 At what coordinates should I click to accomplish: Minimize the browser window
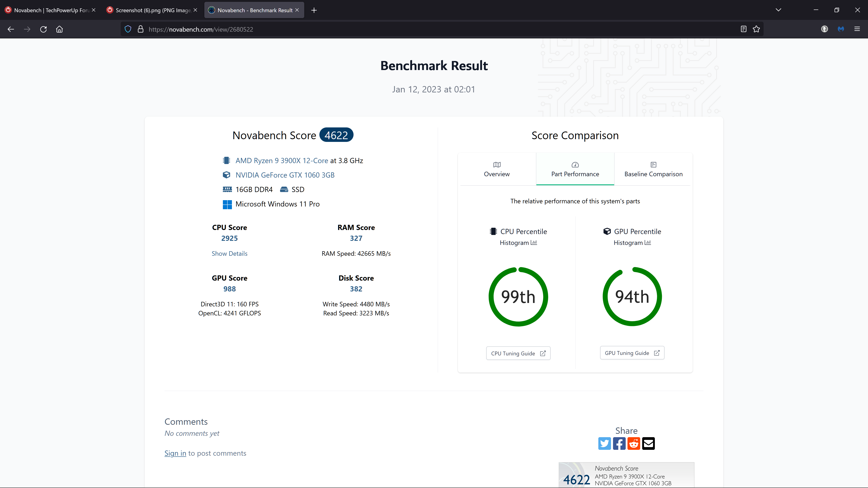point(816,10)
